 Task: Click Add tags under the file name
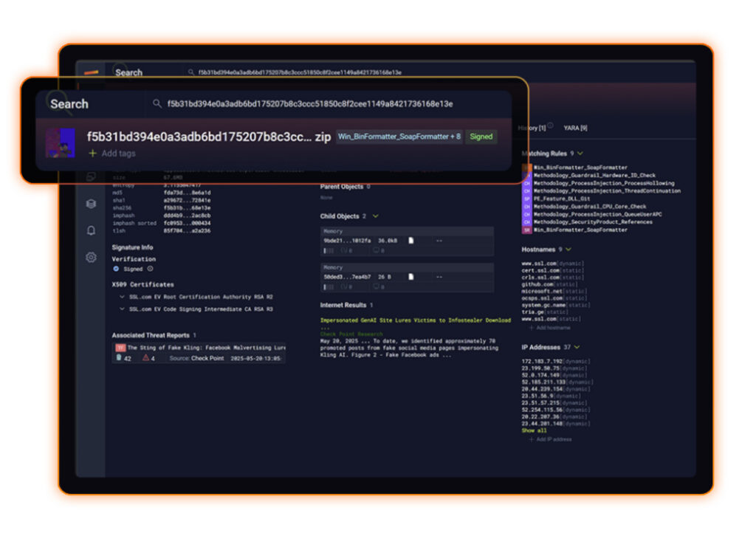pos(119,154)
